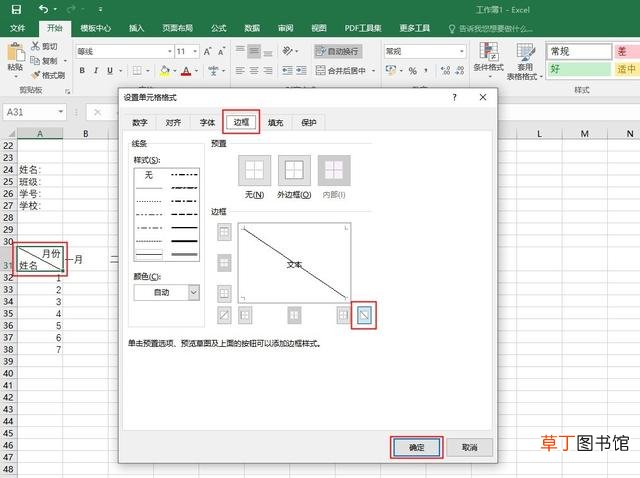Toggle the bottom border button

click(224, 293)
